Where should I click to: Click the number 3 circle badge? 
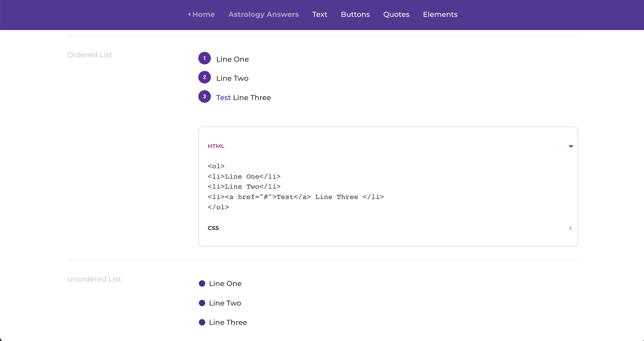(x=205, y=96)
